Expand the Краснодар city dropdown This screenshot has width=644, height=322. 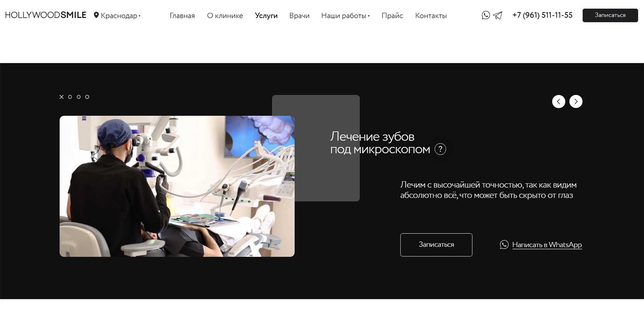point(120,16)
